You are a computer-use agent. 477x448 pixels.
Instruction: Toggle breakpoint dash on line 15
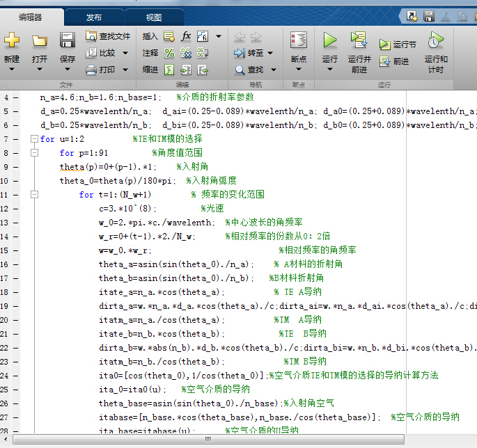coord(16,250)
